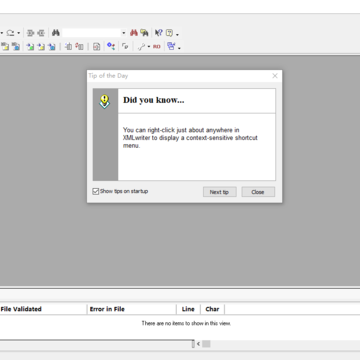Click the document preview page icon
Image resolution: width=360 pixels, height=360 pixels.
[x=96, y=46]
